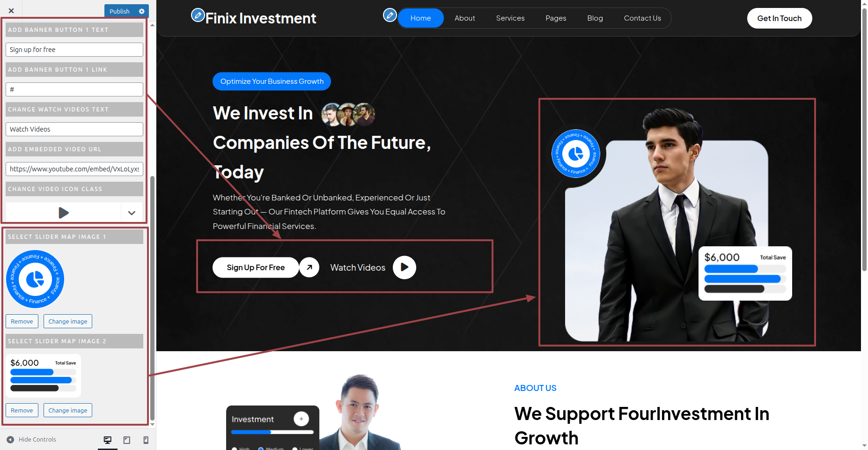Click the pencil edit icon beside site title

click(198, 15)
